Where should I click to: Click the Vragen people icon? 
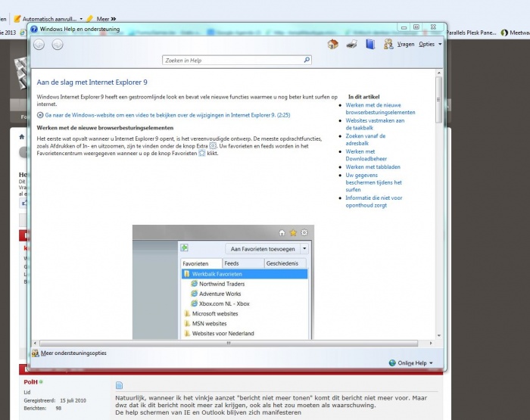(388, 44)
